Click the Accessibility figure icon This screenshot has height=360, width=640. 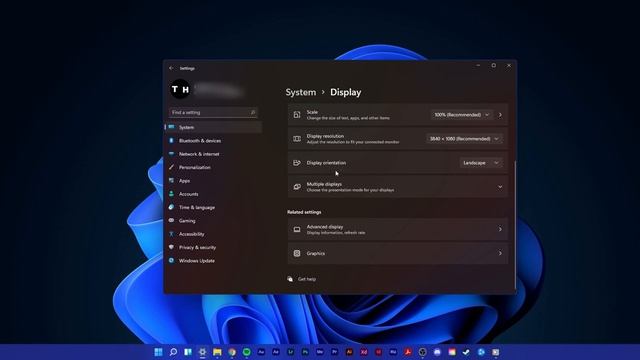coord(171,234)
